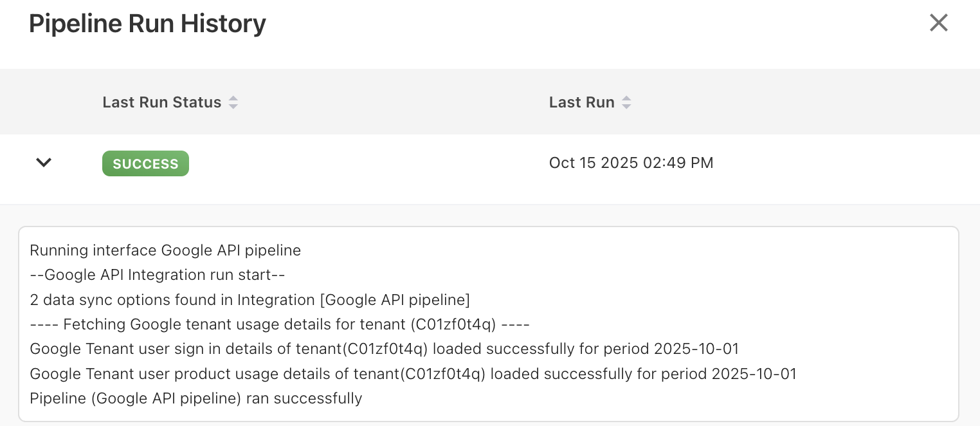Click the Last Run Status sort arrows
Image resolution: width=980 pixels, height=426 pixels.
[233, 102]
